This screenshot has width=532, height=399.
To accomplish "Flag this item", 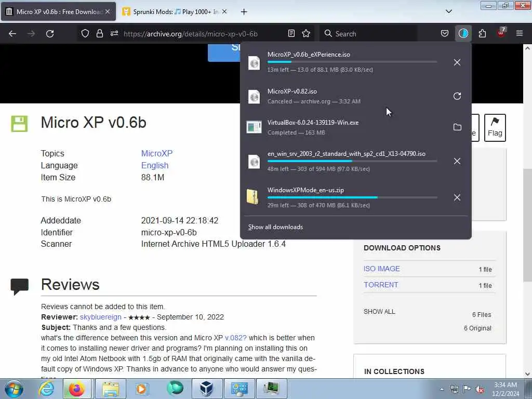I will 495,128.
